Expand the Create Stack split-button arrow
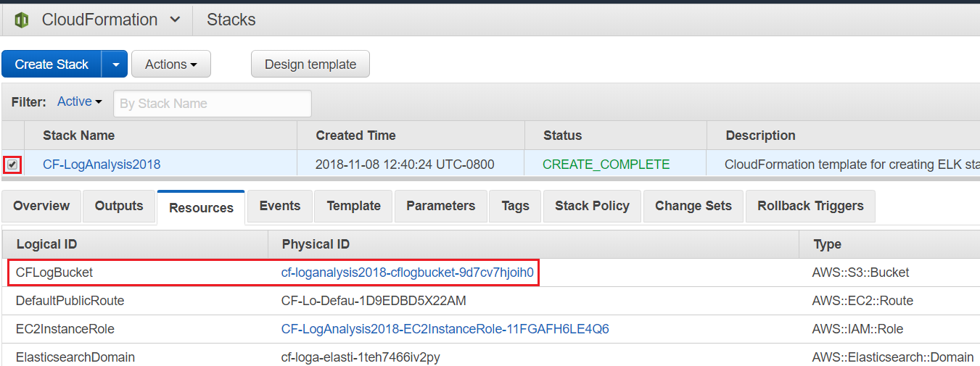 115,64
